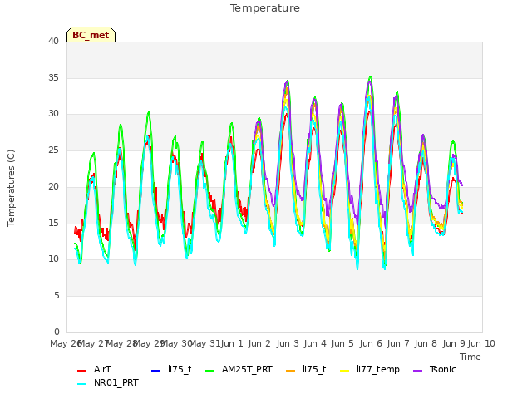Click the Jun 5 x-axis label
The image size is (532, 399).
342,343
